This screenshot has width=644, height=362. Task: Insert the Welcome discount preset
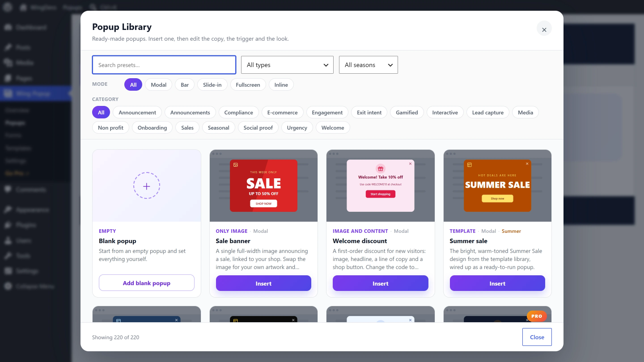381,283
